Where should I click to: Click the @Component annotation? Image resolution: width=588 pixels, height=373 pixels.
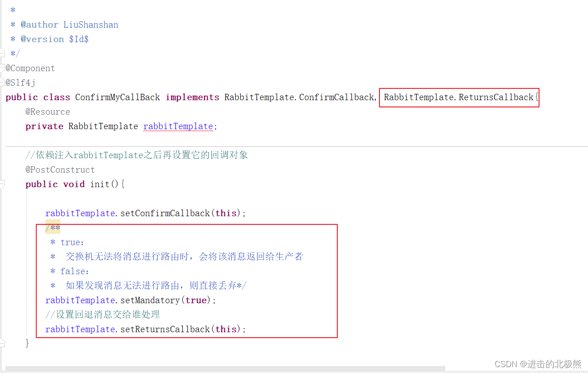coord(30,68)
